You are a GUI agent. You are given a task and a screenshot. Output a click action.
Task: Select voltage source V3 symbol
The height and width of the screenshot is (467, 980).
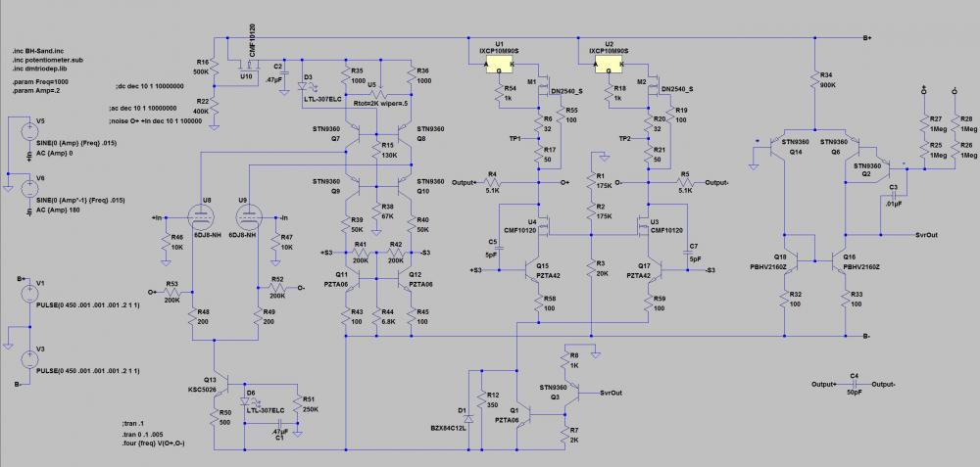coord(28,359)
